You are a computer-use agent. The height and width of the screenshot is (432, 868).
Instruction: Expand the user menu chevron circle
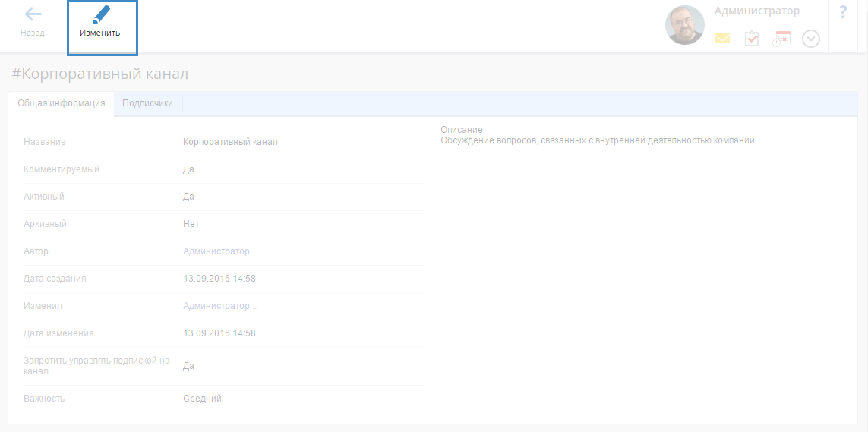(x=811, y=39)
